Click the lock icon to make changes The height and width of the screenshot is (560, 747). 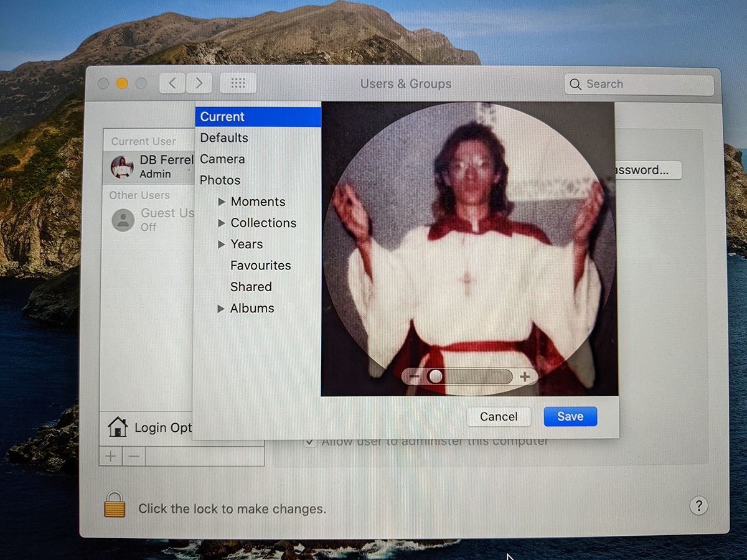tap(115, 505)
